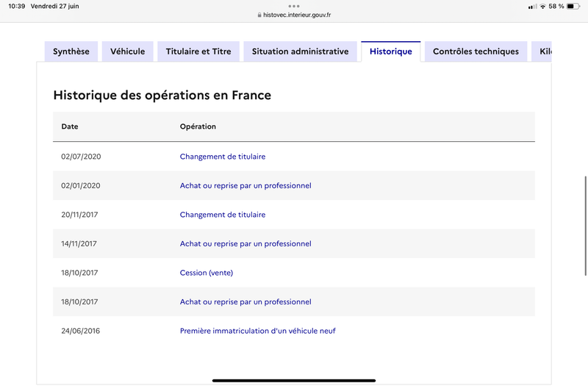
Task: Click the vertical page scrollbar
Action: pyautogui.click(x=585, y=226)
